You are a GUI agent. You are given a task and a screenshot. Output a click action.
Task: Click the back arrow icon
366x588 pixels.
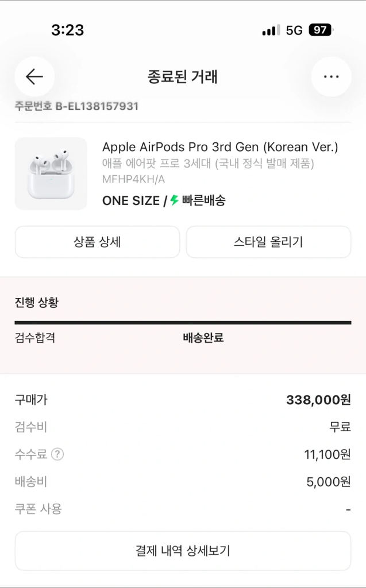34,76
